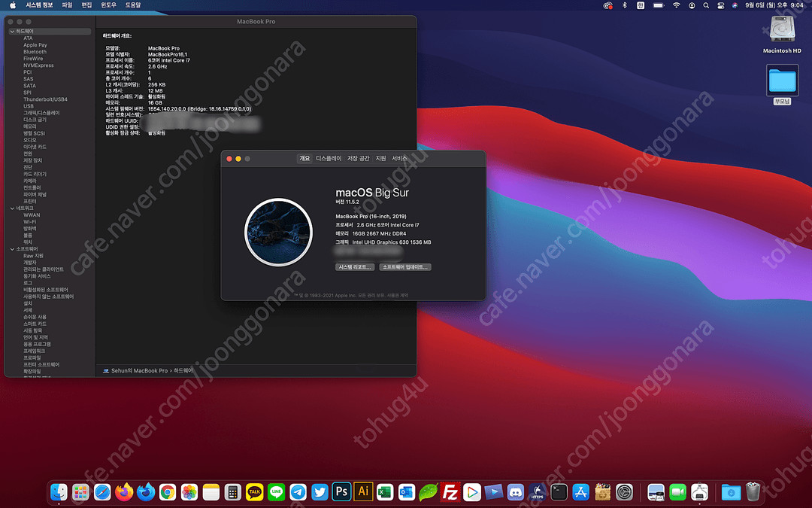Select Thunderbolt/USB4 in the sidebar
The image size is (812, 508).
[45, 99]
